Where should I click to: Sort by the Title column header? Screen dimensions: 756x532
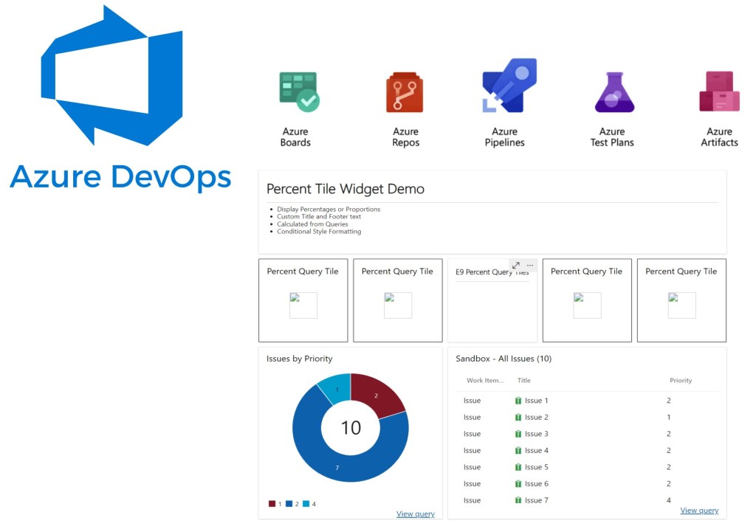point(524,381)
